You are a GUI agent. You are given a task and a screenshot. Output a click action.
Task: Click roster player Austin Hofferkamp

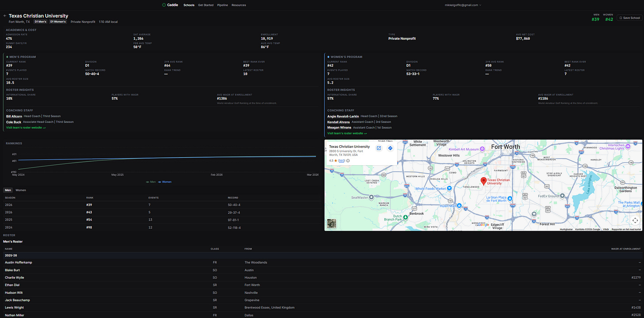[19, 262]
